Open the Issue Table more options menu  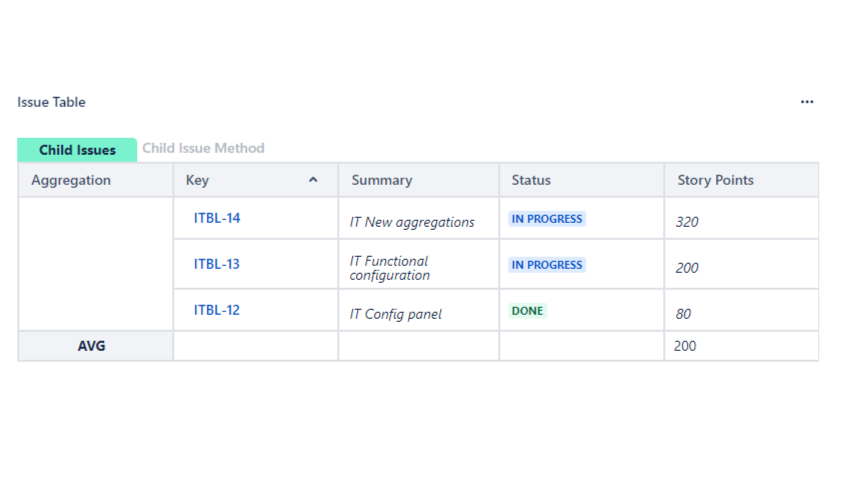click(x=807, y=102)
